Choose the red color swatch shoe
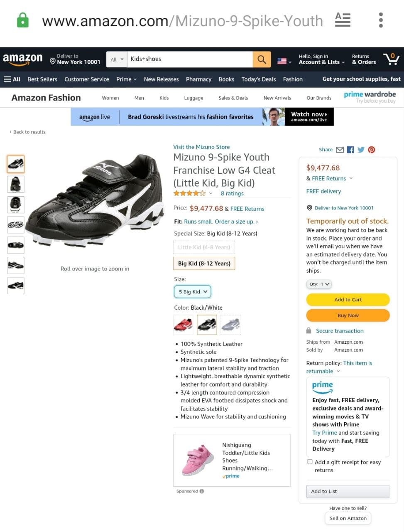 tap(183, 325)
